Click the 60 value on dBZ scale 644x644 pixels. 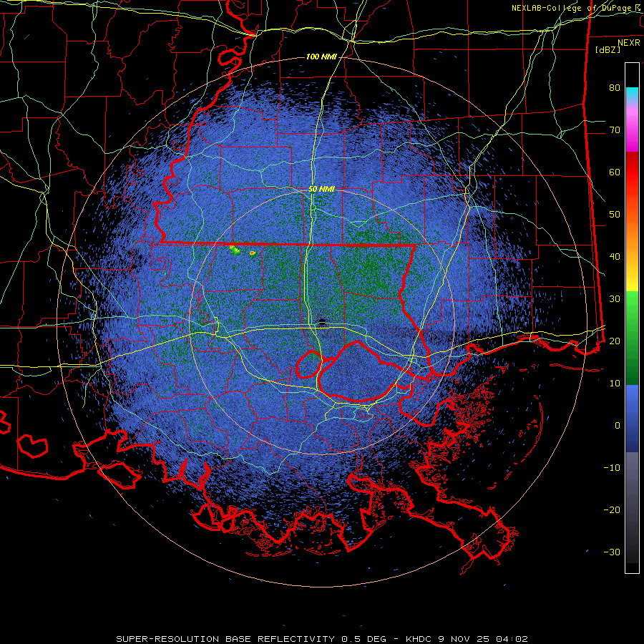pos(615,172)
